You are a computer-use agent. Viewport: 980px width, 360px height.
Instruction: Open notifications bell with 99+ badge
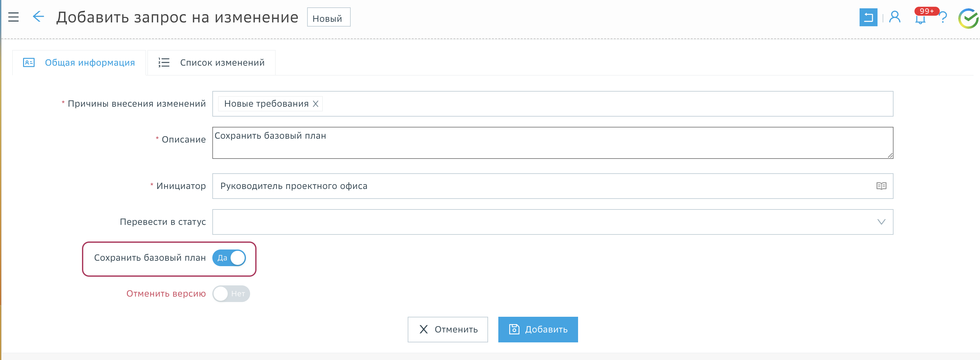(x=920, y=18)
